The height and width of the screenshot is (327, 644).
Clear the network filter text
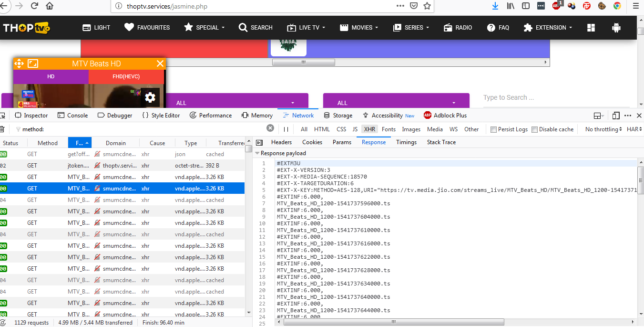pyautogui.click(x=270, y=128)
